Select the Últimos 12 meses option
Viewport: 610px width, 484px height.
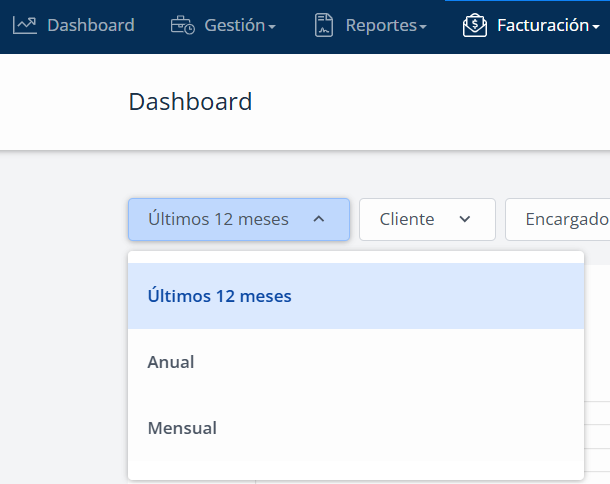356,296
